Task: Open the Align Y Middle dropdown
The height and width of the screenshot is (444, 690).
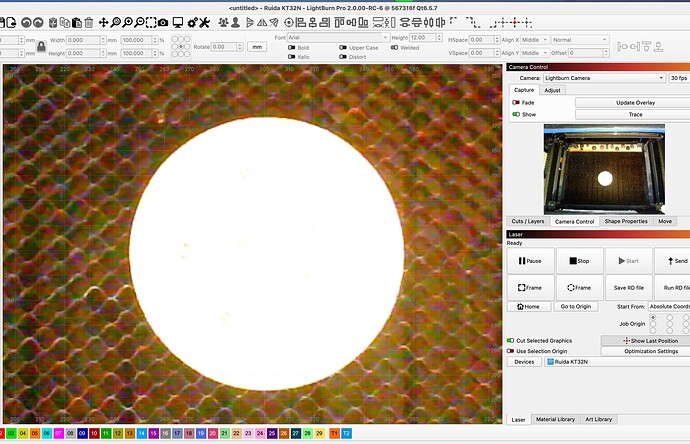Action: [535, 53]
